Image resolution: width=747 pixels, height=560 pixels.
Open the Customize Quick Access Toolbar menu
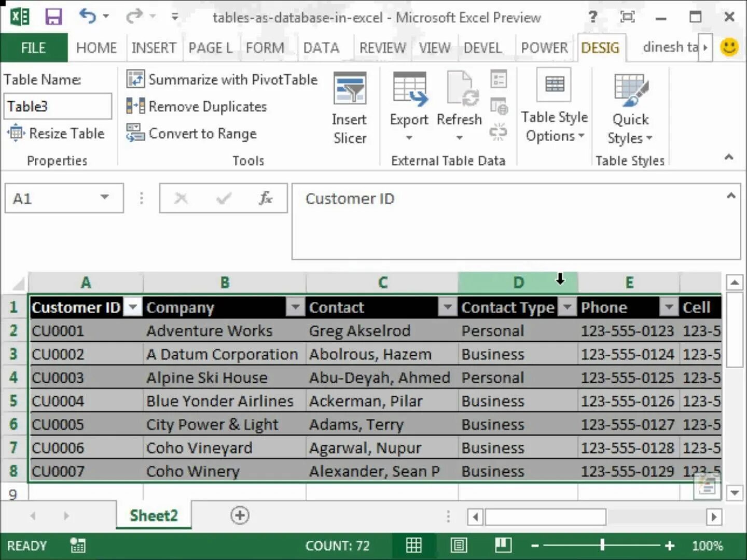(175, 17)
